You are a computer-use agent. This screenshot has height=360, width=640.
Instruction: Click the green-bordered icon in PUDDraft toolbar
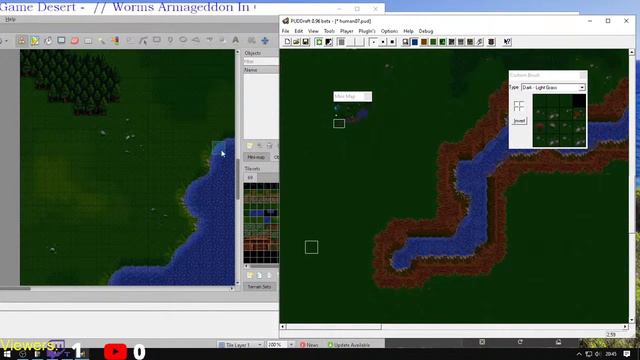tap(319, 42)
